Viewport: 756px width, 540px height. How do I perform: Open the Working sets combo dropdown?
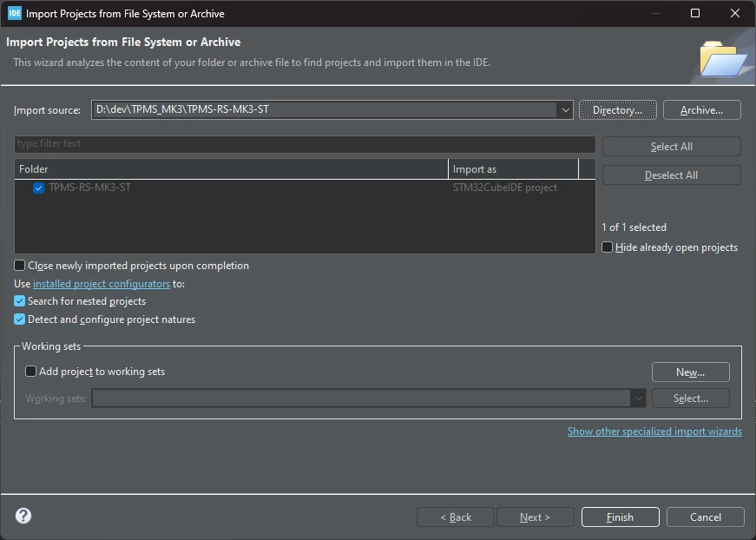[638, 398]
